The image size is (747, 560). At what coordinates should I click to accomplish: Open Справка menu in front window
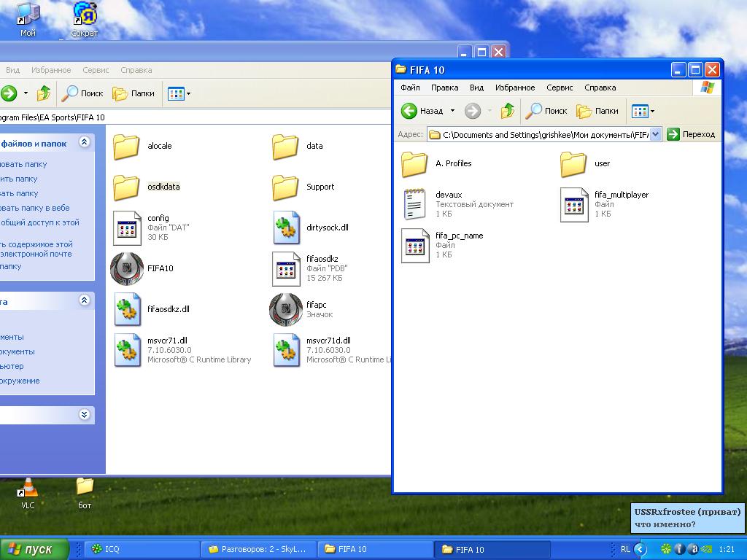tap(600, 87)
